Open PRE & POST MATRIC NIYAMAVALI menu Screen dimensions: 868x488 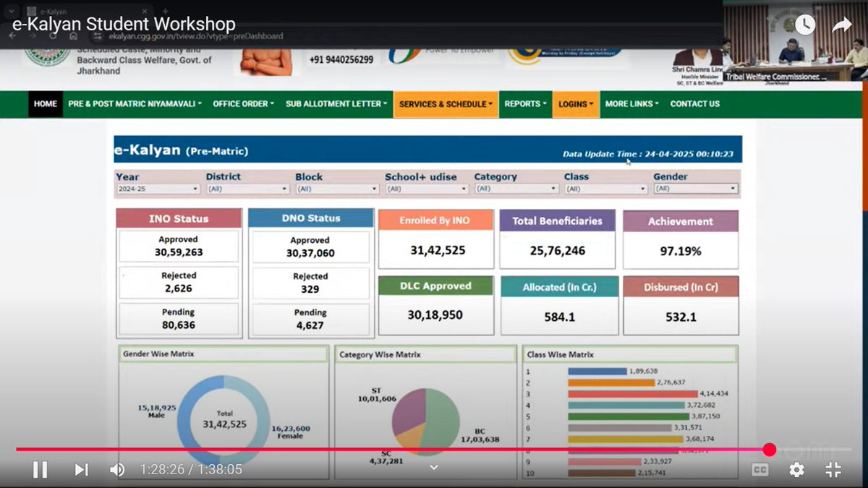pos(135,104)
